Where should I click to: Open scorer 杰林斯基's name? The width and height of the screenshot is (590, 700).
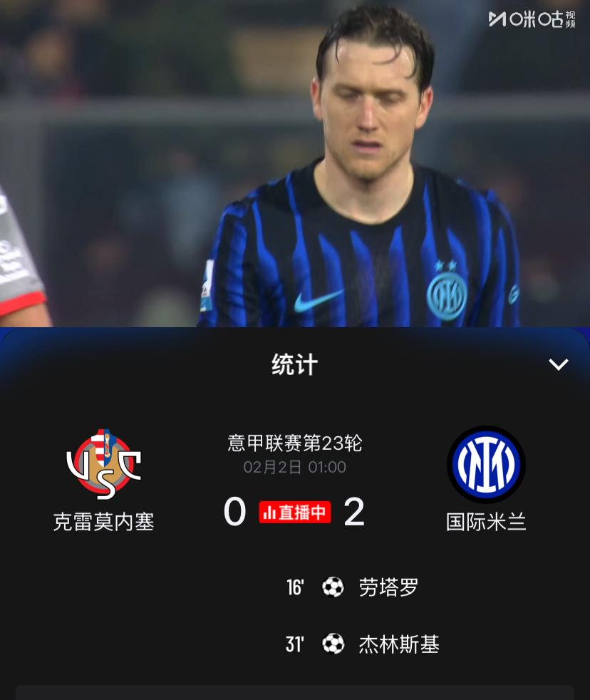pos(399,644)
